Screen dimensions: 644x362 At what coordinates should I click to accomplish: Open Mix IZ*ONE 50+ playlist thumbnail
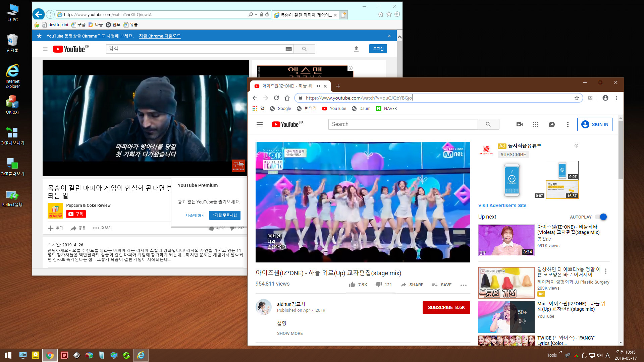506,317
